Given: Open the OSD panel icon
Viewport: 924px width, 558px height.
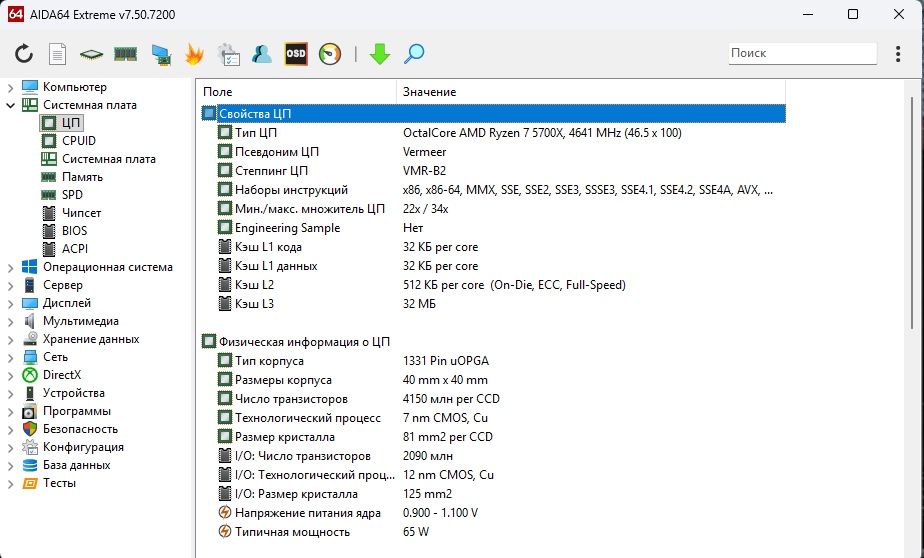Looking at the screenshot, I should pyautogui.click(x=296, y=54).
